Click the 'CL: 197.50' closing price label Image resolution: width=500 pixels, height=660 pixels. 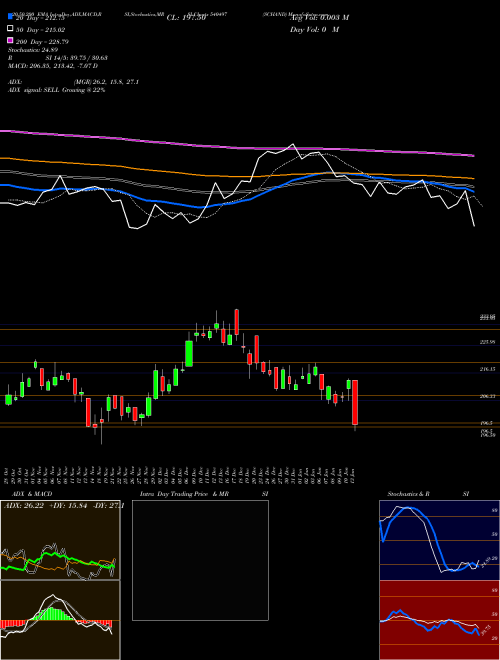pos(186,18)
